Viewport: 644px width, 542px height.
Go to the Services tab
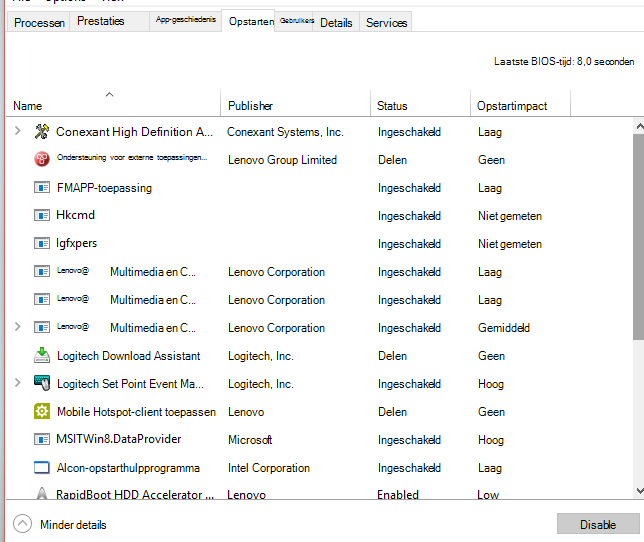tap(386, 23)
